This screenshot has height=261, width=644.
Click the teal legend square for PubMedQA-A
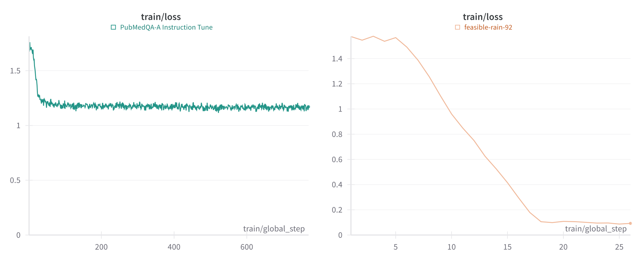click(113, 27)
